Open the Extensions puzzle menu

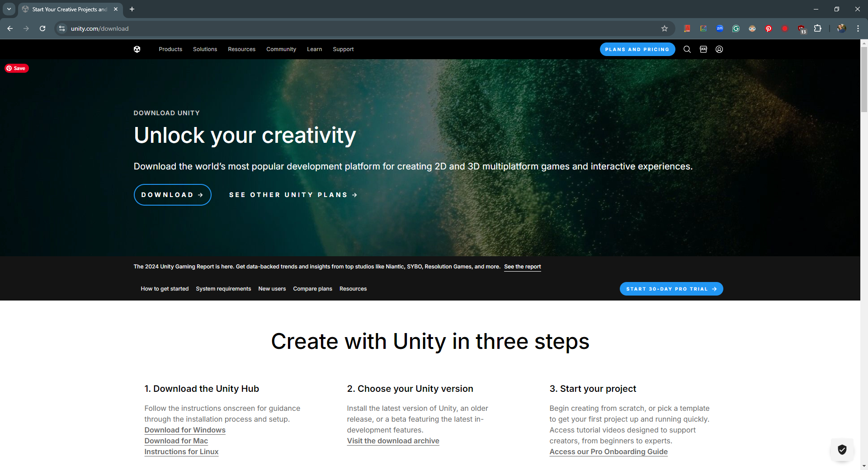click(x=818, y=28)
